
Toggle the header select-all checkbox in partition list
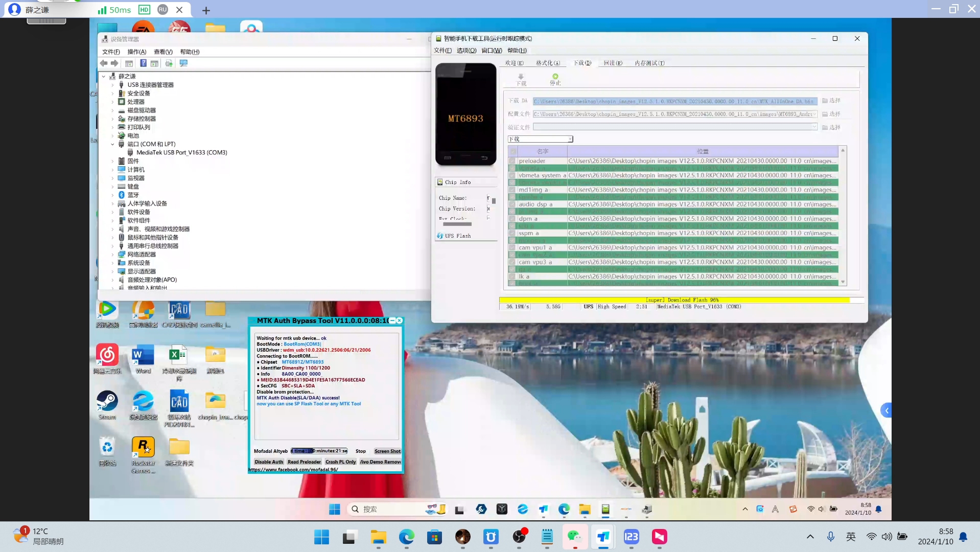(x=512, y=151)
